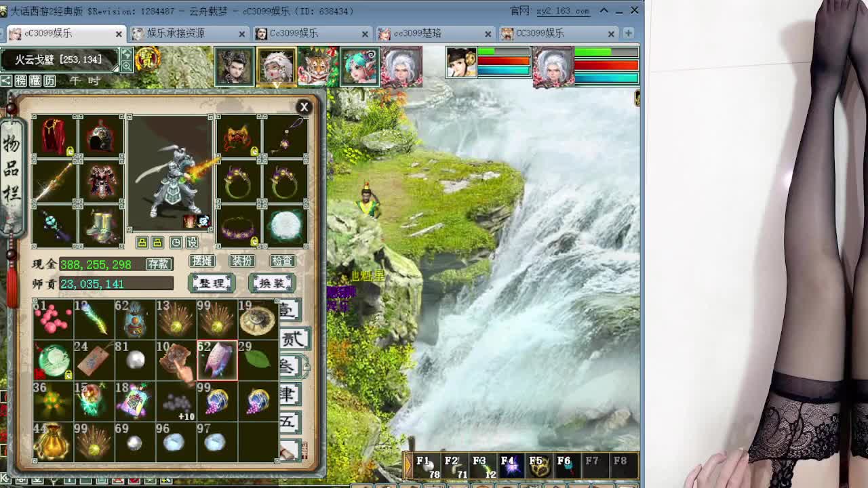The width and height of the screenshot is (868, 488).
Task: Click the dark beads item marked +10
Action: pos(176,401)
